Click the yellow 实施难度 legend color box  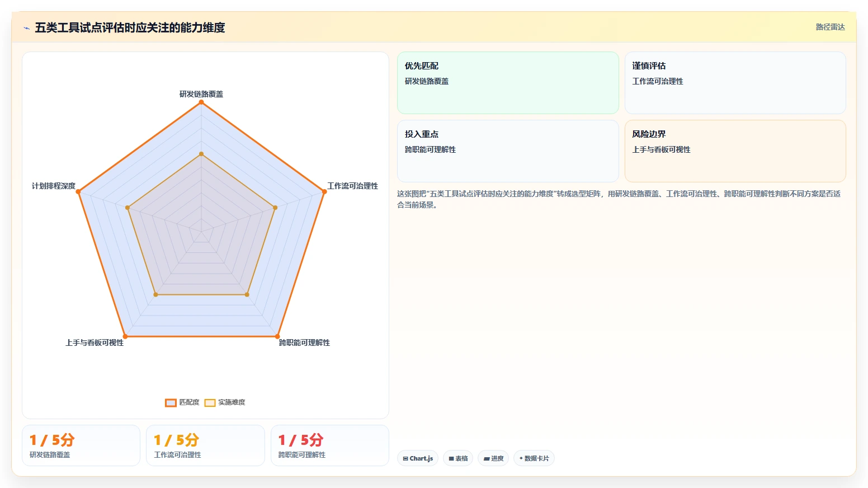(210, 402)
